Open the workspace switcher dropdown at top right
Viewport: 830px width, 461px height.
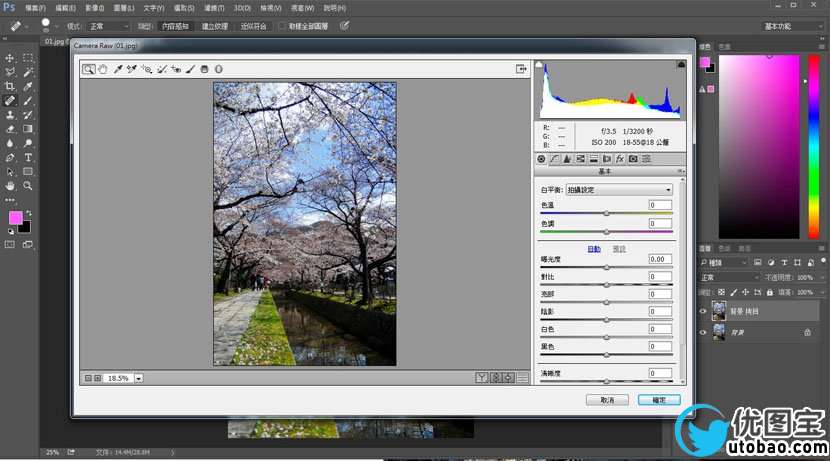tap(792, 26)
